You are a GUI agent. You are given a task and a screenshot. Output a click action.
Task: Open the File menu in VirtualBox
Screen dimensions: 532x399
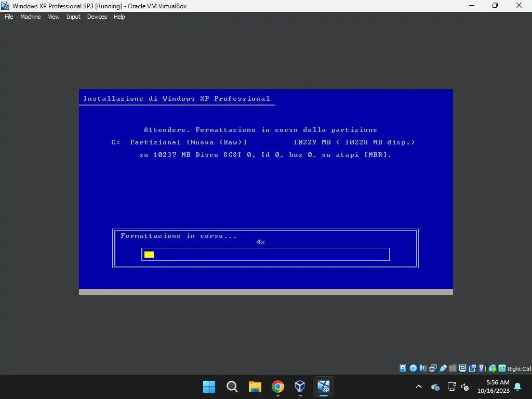tap(9, 17)
